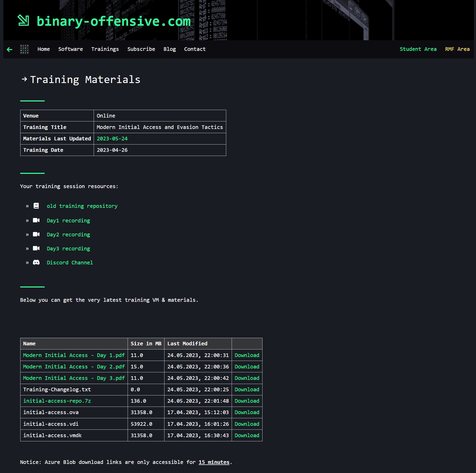The height and width of the screenshot is (473, 476).
Task: Open the Student Area link
Action: click(418, 49)
